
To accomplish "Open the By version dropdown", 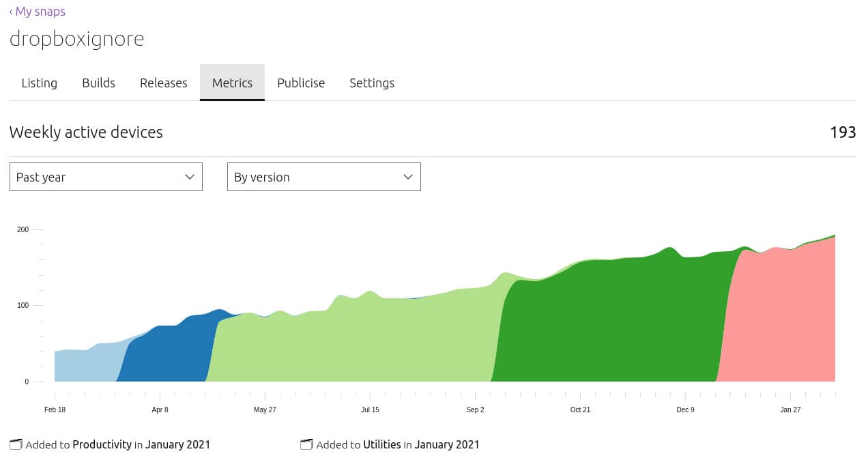I will coord(323,177).
